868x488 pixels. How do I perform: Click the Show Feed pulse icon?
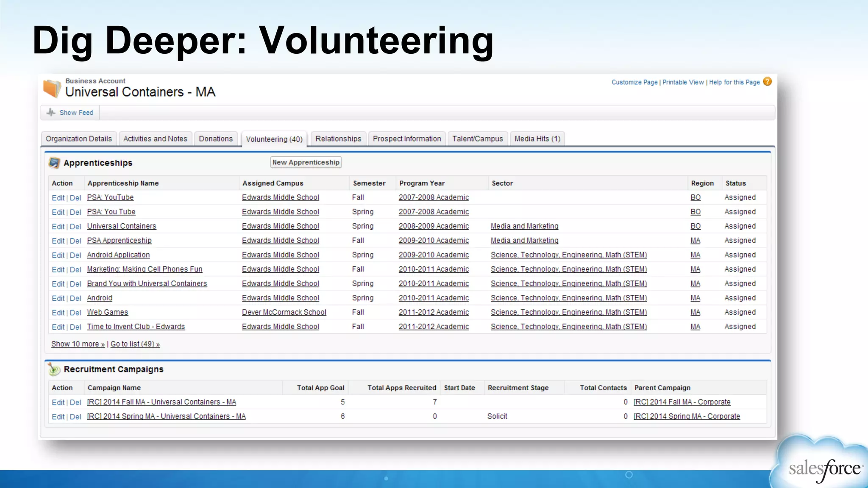[51, 112]
